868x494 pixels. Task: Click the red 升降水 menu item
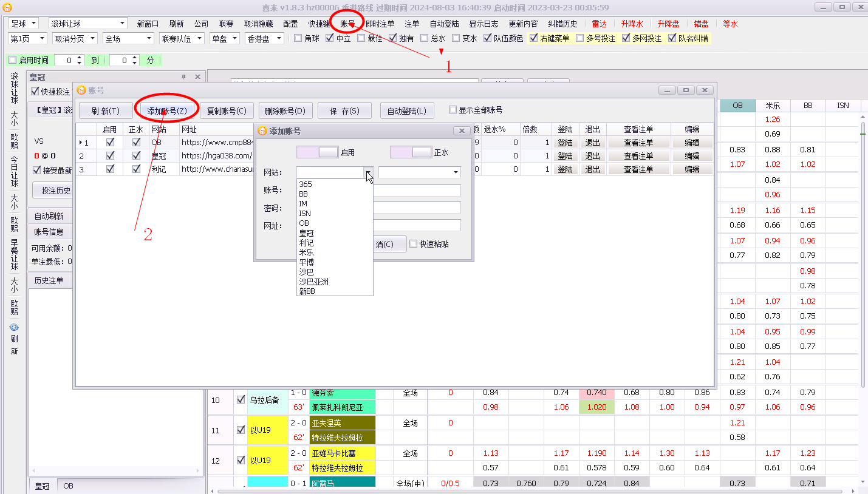632,24
